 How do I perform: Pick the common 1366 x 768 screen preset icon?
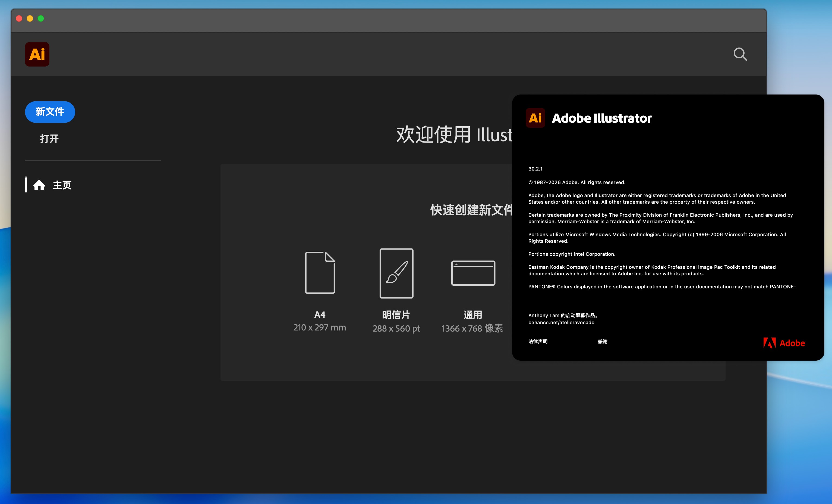(x=473, y=273)
